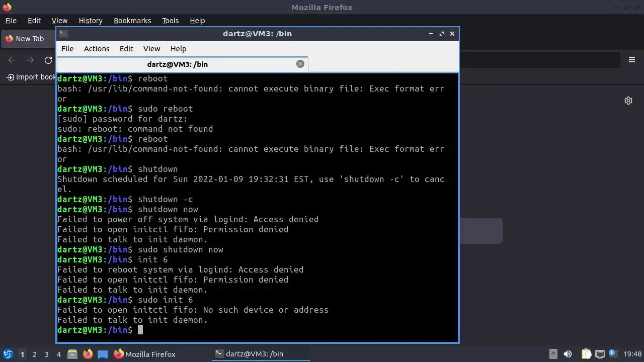Switch to workspace 1
644x362 pixels.
[22, 354]
